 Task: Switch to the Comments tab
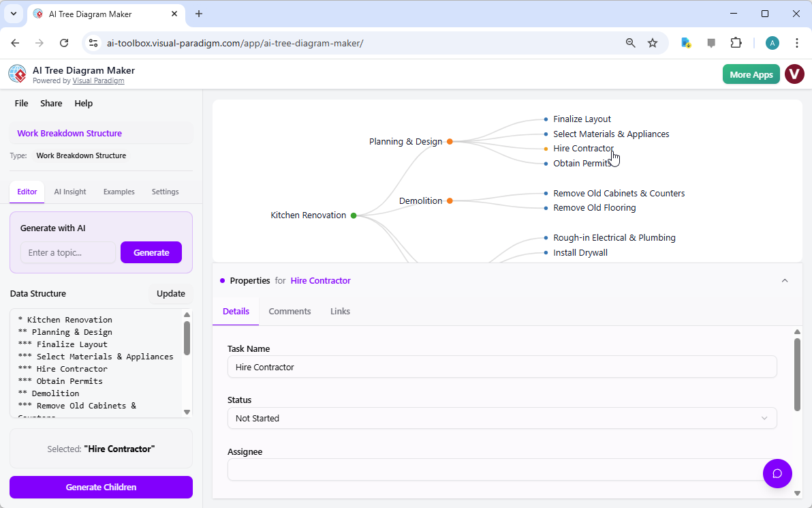(290, 311)
